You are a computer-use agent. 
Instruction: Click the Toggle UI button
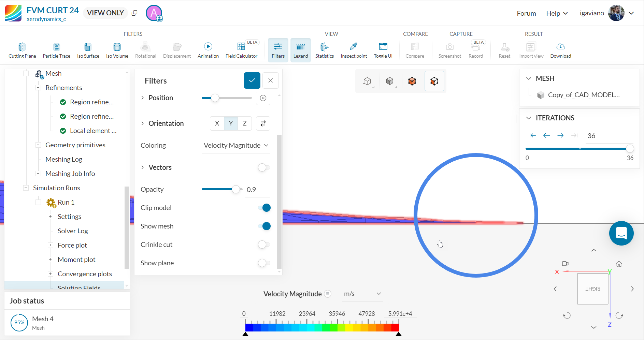383,50
